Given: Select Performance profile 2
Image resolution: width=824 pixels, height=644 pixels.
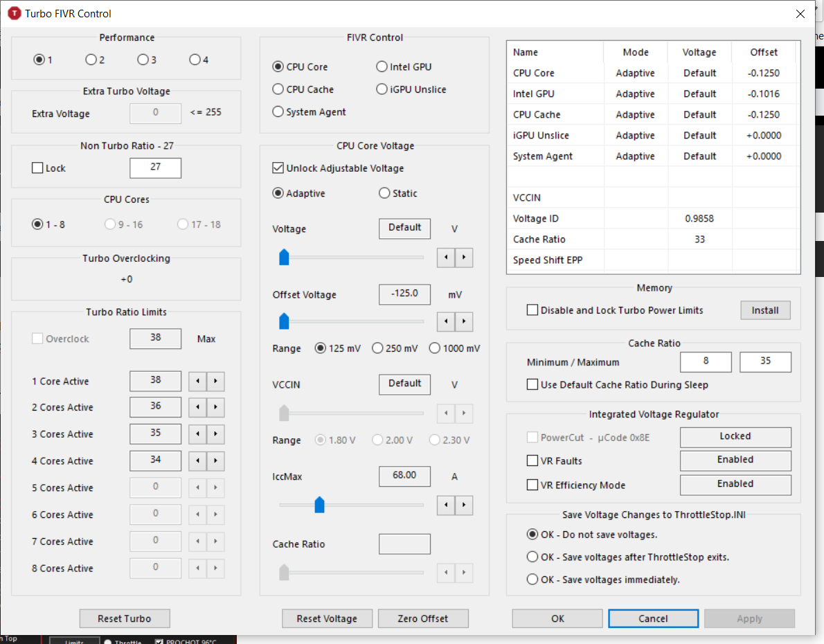Looking at the screenshot, I should pos(95,60).
